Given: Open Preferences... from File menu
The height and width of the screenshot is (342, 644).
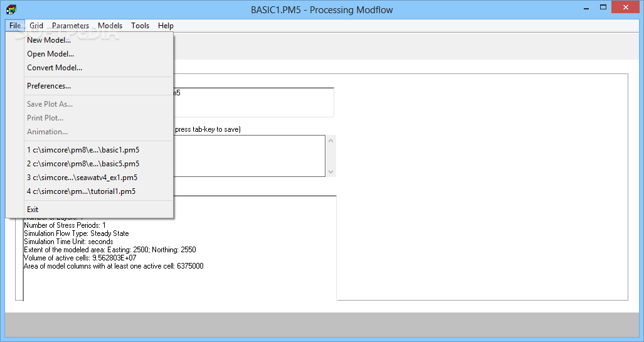Looking at the screenshot, I should (90, 86).
